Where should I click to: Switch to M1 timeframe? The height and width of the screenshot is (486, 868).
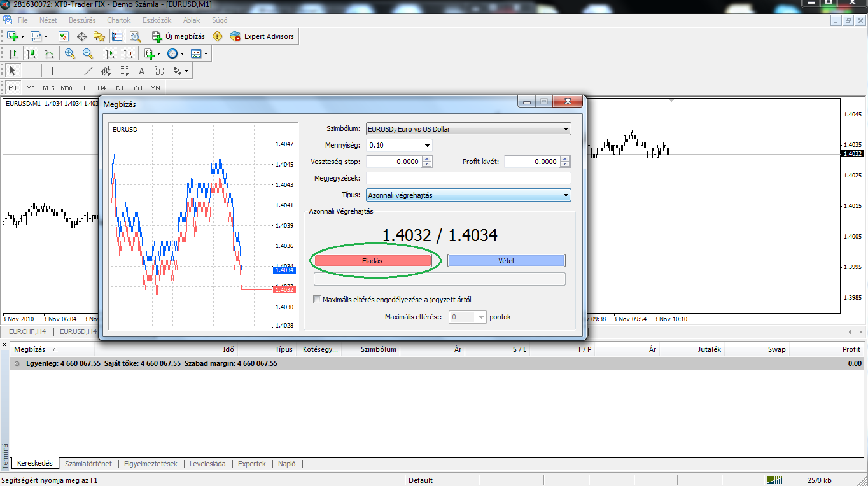click(x=13, y=88)
